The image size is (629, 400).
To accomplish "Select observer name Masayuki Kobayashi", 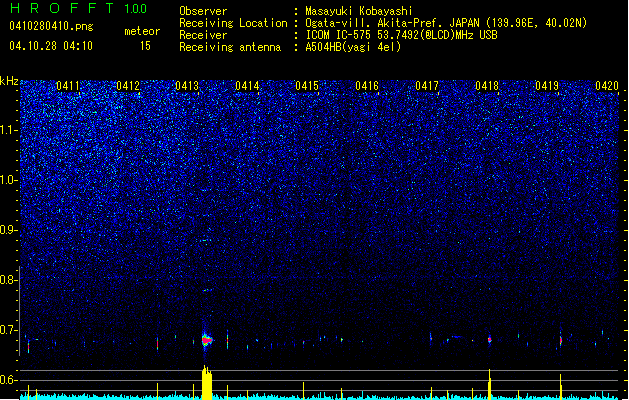I will (359, 11).
